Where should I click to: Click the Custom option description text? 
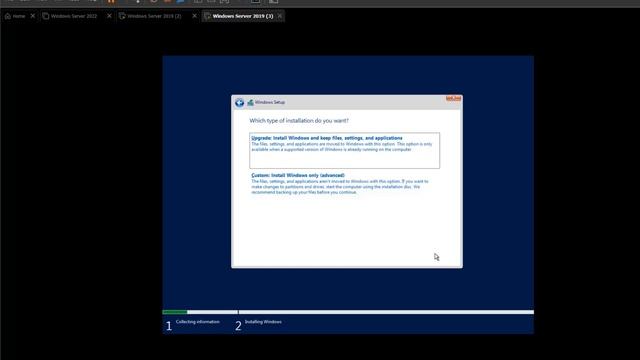pyautogui.click(x=340, y=187)
